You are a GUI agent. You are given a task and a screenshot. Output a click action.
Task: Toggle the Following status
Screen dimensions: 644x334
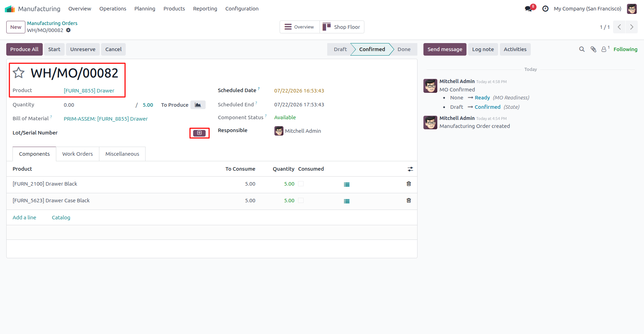[625, 49]
